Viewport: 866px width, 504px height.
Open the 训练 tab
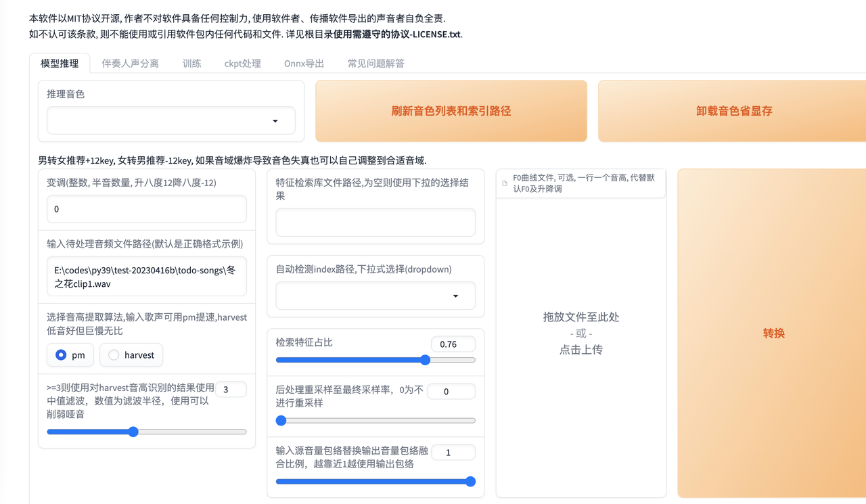pos(191,63)
